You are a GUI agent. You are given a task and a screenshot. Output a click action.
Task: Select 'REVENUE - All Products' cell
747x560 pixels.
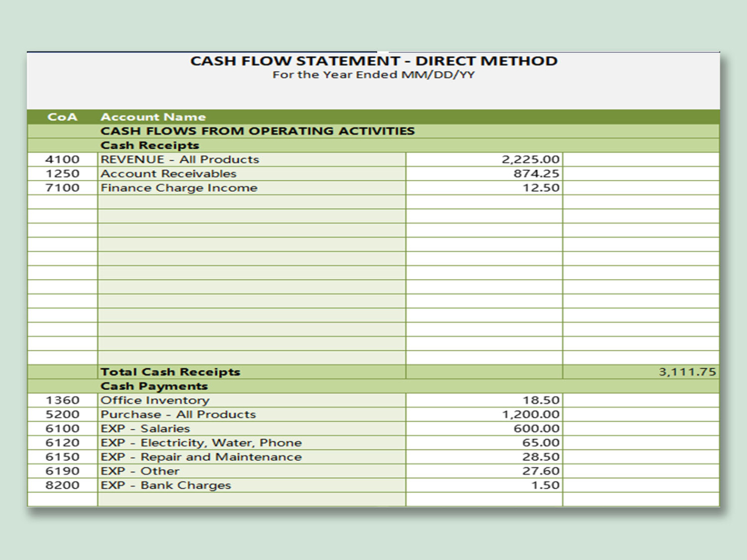point(252,159)
